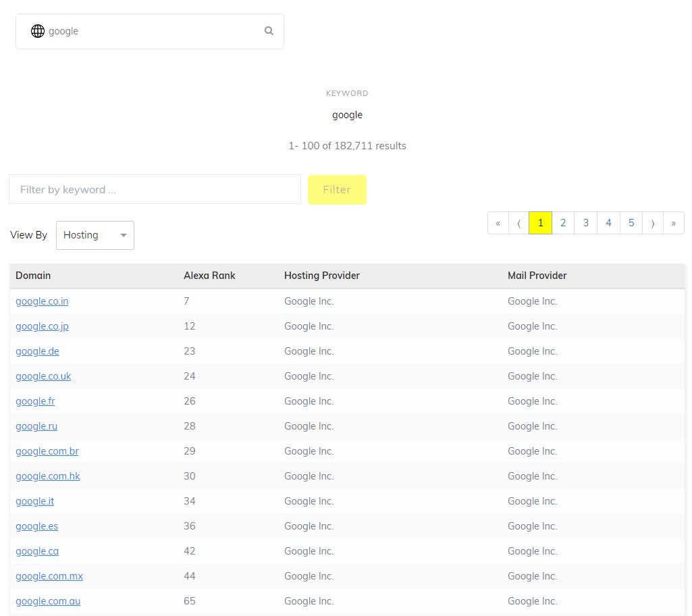
Task: Open the google.ru domain link
Action: point(36,426)
